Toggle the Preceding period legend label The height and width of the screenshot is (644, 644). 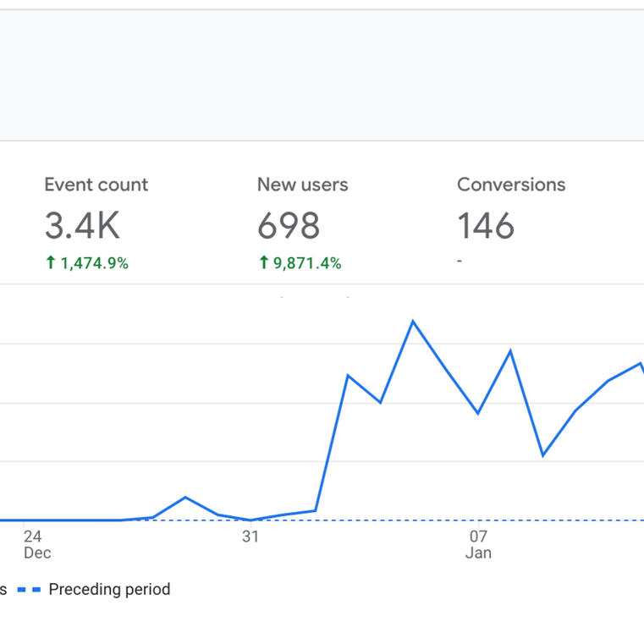pos(109,590)
